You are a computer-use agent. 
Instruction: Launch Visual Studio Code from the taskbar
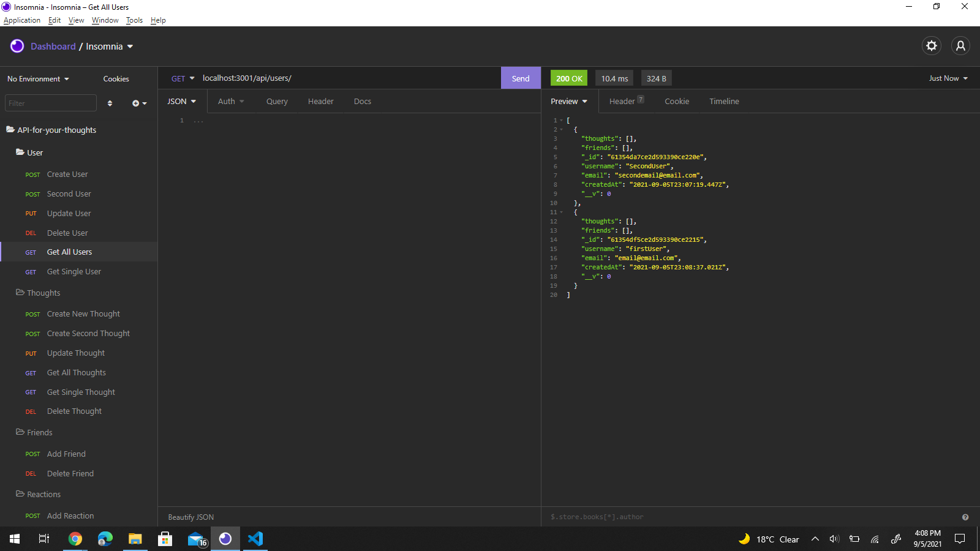click(255, 539)
